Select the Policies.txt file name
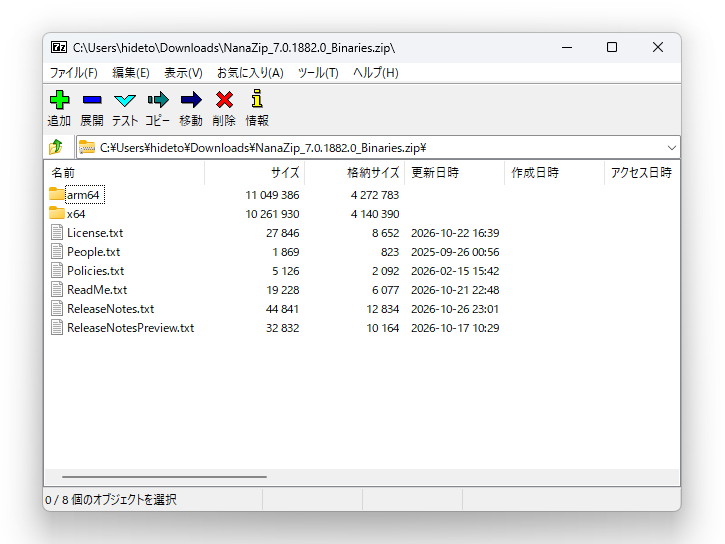The height and width of the screenshot is (544, 725). (96, 271)
